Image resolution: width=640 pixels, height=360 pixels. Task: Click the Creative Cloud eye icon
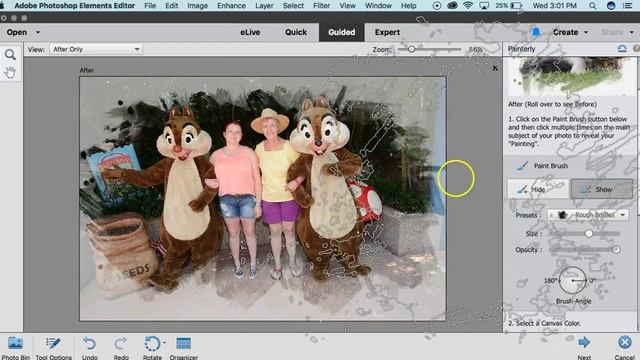pyautogui.click(x=452, y=6)
